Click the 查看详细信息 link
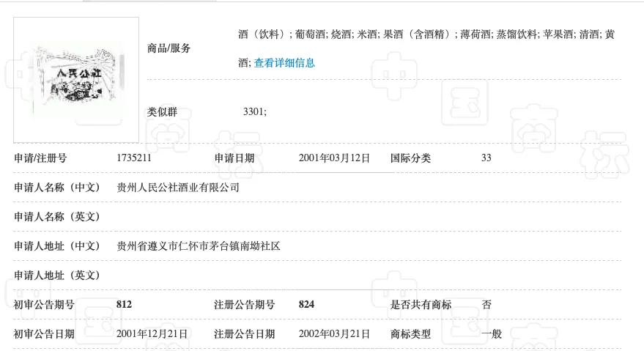Viewport: 644px width, 351px height. (x=284, y=63)
